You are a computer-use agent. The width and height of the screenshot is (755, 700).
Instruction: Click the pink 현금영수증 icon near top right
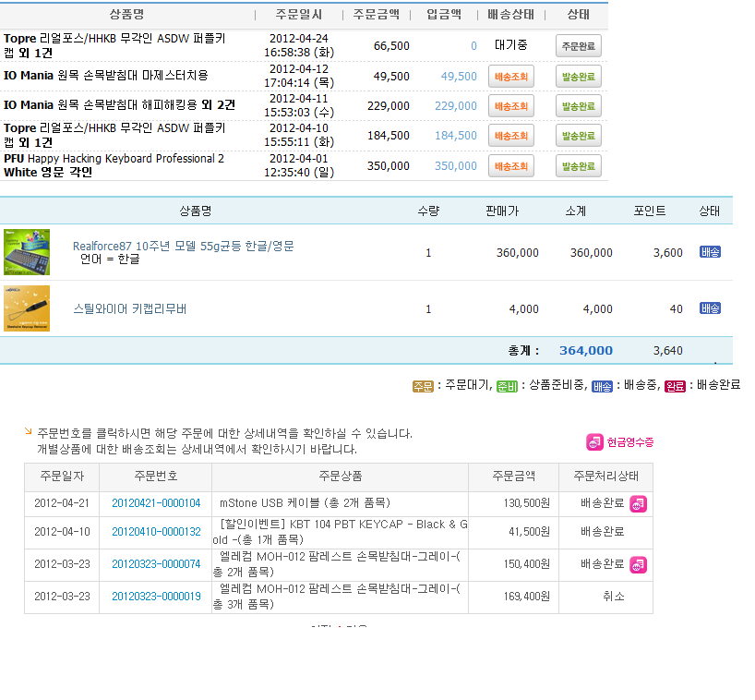594,441
